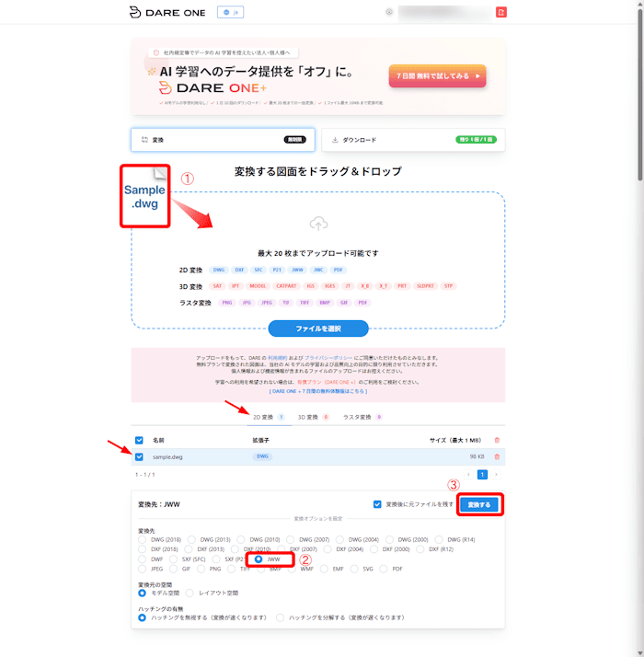Click the BMP tag in ラスタ変換 formats

pyautogui.click(x=325, y=303)
